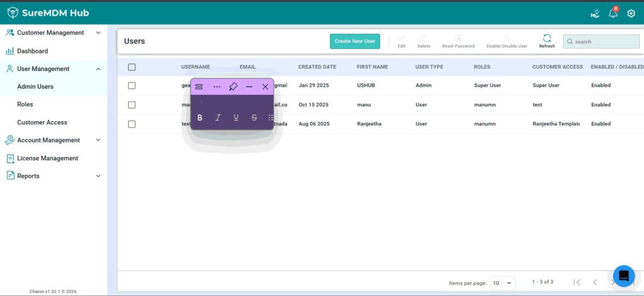Expand the Account Management menu chevron
Viewport: 644px width, 296px height.
[98, 140]
